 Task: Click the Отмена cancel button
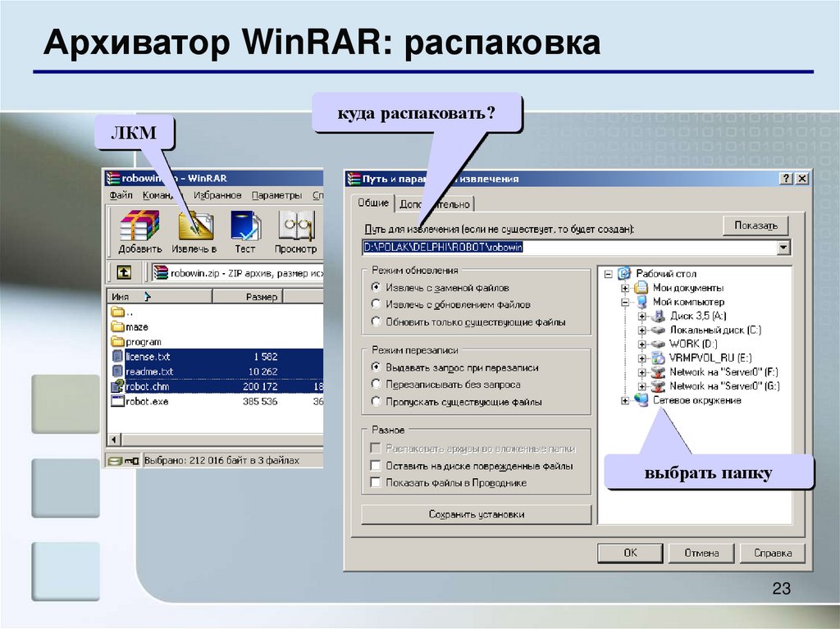[x=701, y=553]
